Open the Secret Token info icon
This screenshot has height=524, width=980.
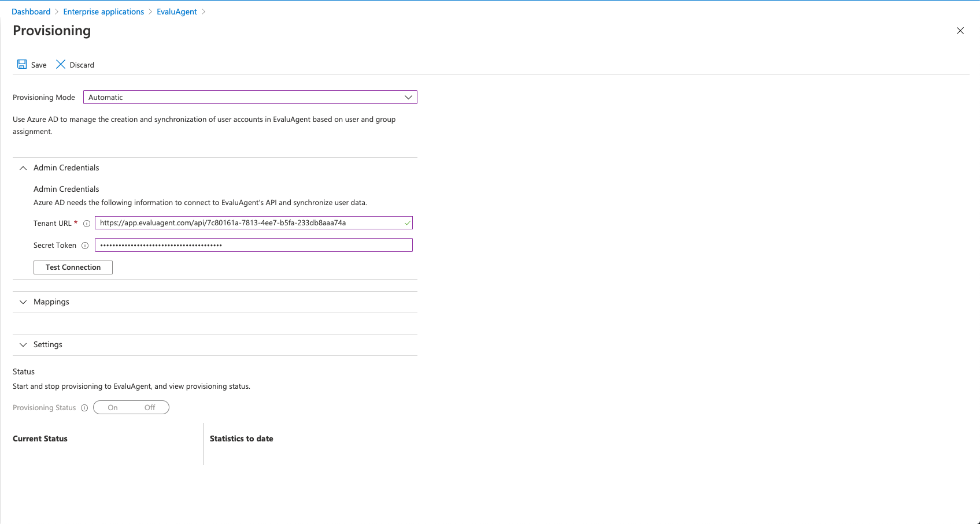[85, 246]
